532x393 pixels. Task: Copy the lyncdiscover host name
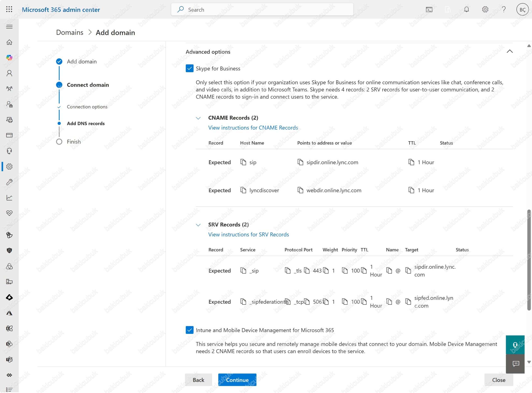tap(243, 190)
